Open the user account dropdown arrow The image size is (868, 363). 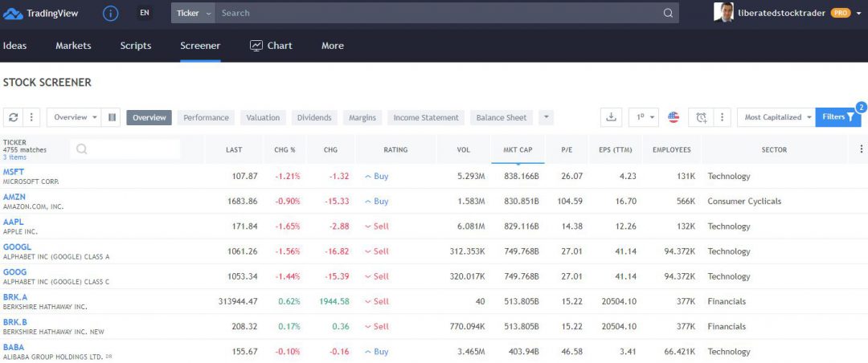[x=858, y=14]
